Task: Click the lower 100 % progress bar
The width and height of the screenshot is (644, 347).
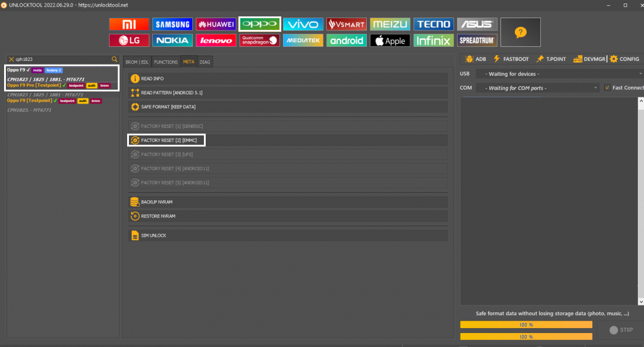Action: [526, 336]
